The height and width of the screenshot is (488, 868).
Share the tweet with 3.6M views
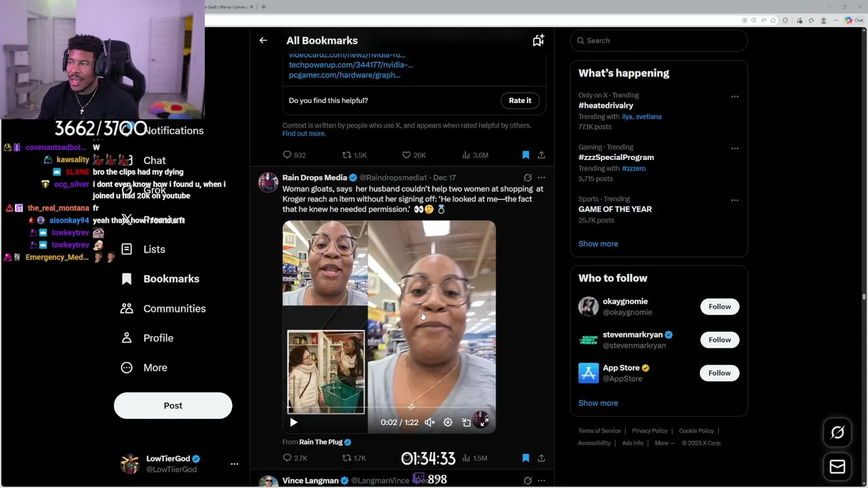[x=541, y=155]
